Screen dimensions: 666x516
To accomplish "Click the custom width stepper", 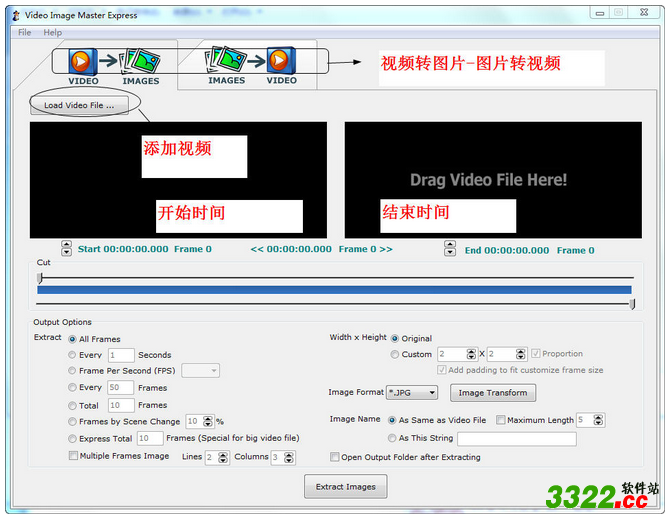I will [x=471, y=354].
